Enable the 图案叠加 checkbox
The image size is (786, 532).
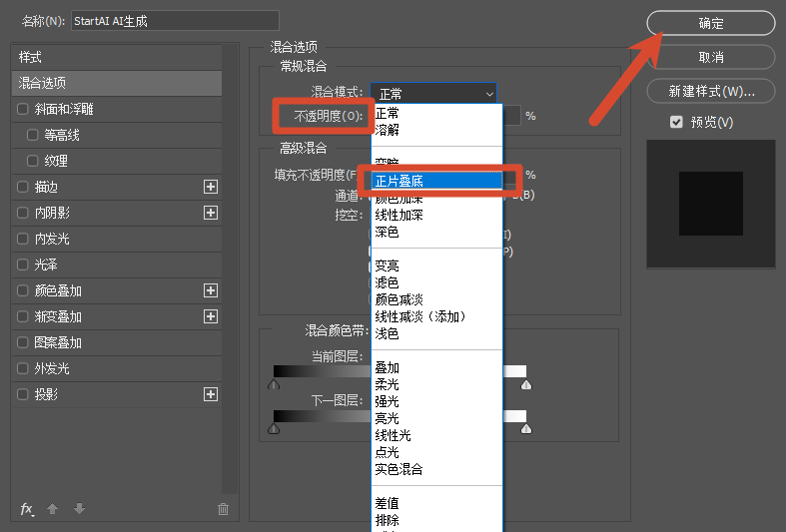[23, 342]
